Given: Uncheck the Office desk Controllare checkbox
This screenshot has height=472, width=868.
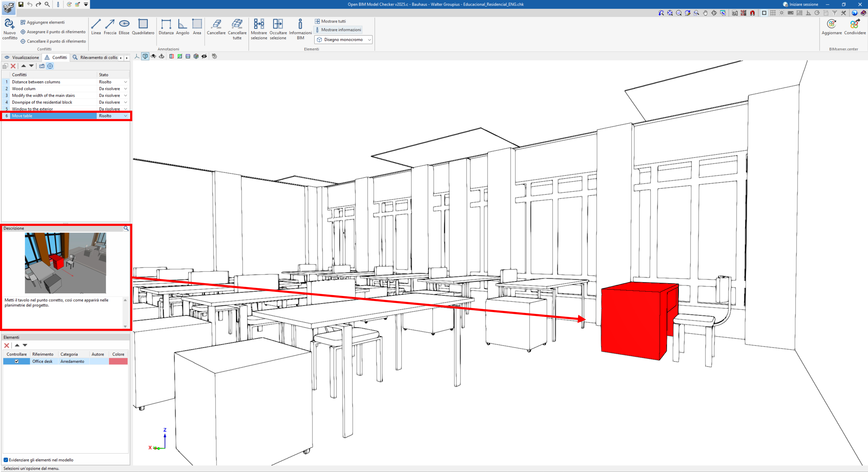Looking at the screenshot, I should click(16, 361).
